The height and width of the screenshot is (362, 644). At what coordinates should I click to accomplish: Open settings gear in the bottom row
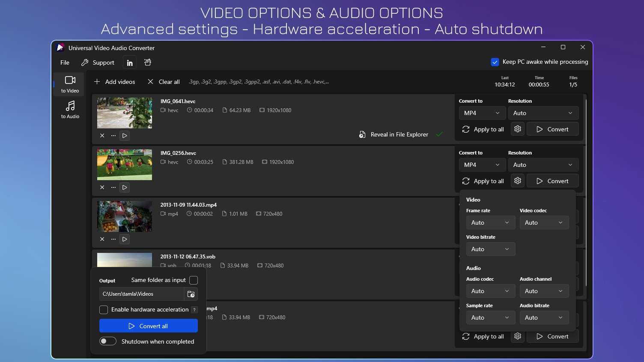point(518,336)
